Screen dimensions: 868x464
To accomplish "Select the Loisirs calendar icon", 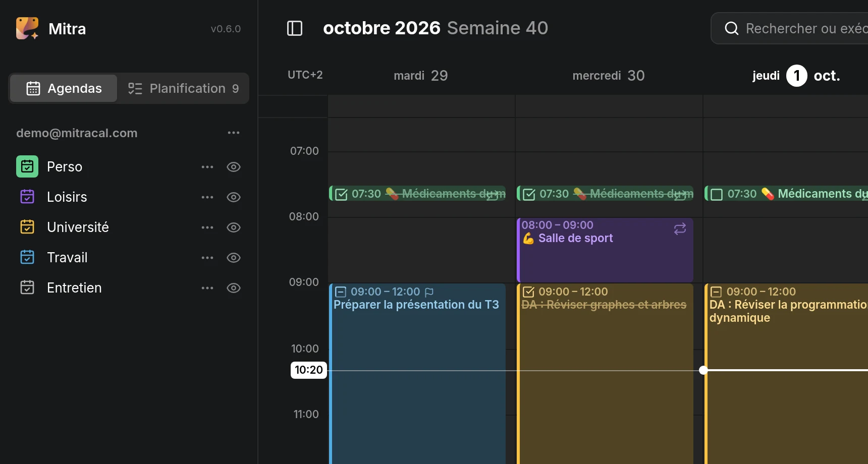I will click(x=27, y=197).
